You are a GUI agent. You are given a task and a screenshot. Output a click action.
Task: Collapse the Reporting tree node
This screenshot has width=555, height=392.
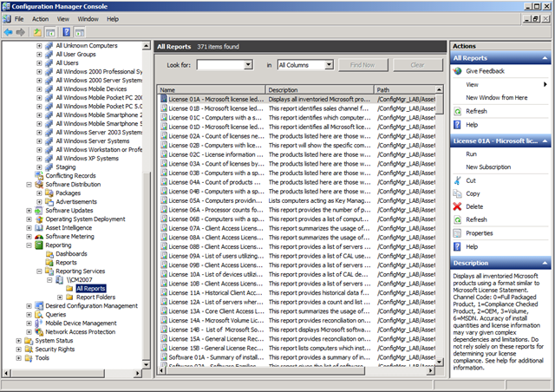pos(29,245)
